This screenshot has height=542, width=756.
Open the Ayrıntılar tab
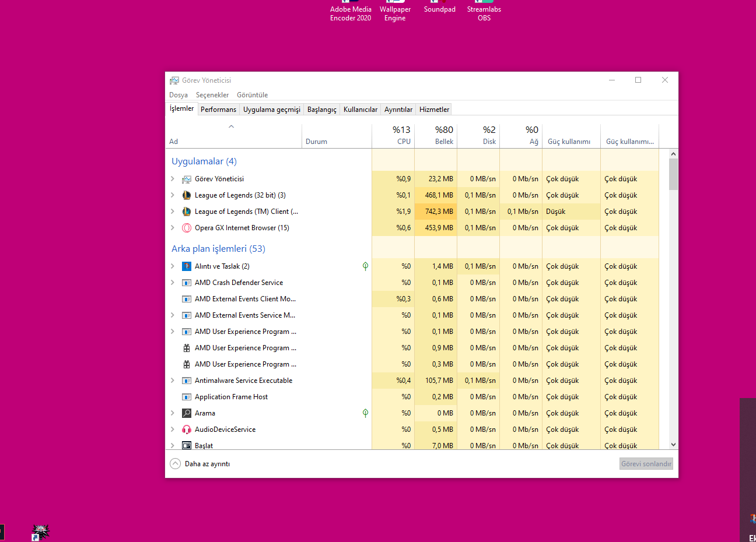pos(398,110)
